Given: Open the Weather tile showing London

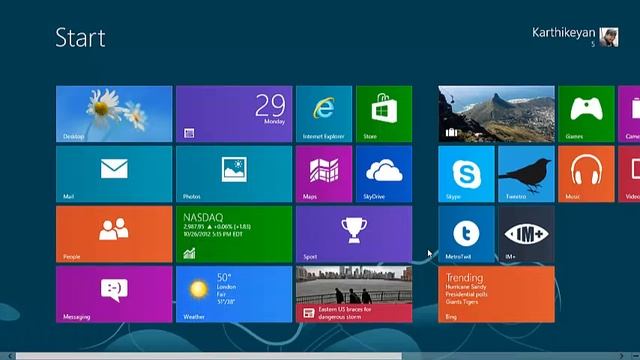Looking at the screenshot, I should coord(234,294).
